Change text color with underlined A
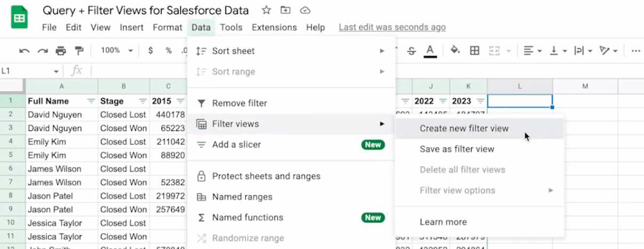The image size is (644, 249). click(430, 51)
